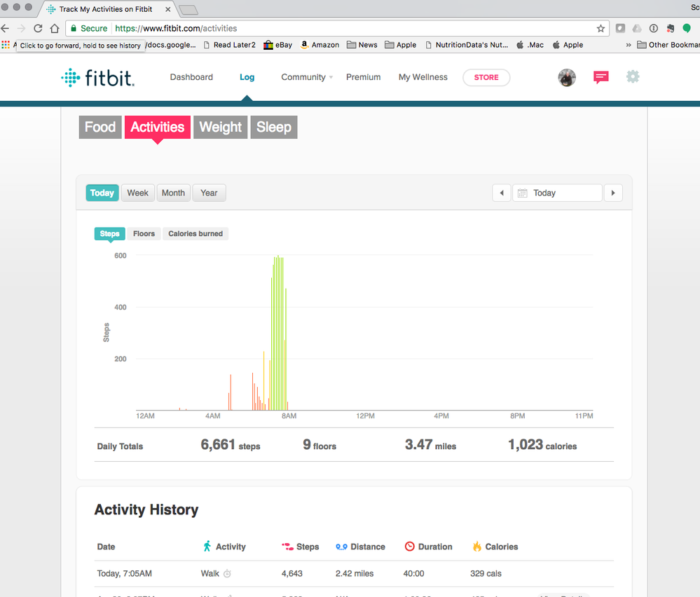
Task: Go to previous day arrow
Action: click(x=501, y=193)
